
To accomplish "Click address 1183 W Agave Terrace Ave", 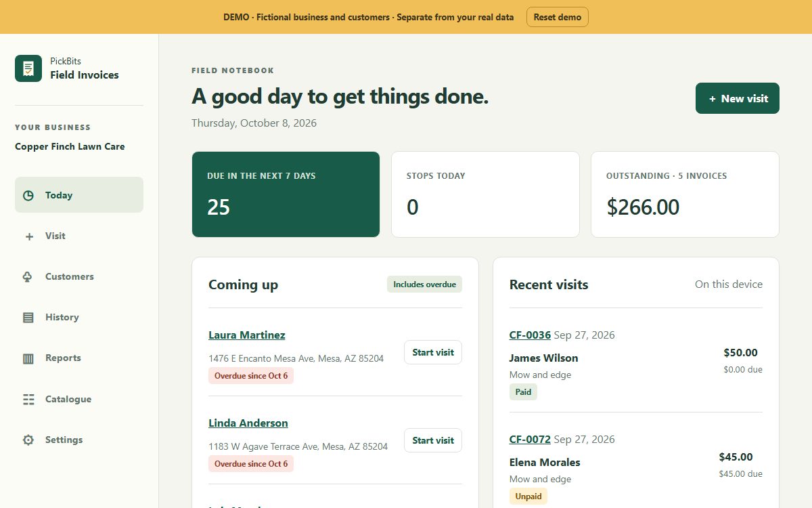I will point(298,446).
